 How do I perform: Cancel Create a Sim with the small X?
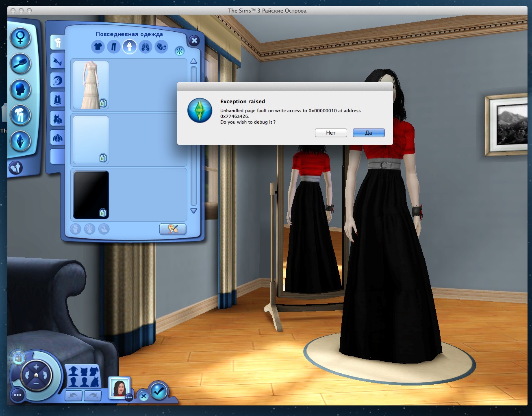coord(143,396)
